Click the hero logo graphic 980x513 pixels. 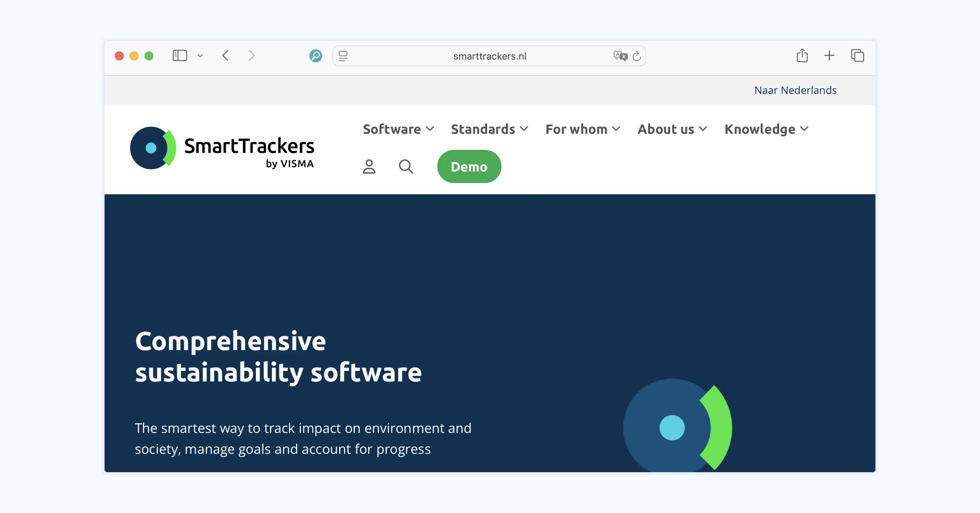point(677,425)
